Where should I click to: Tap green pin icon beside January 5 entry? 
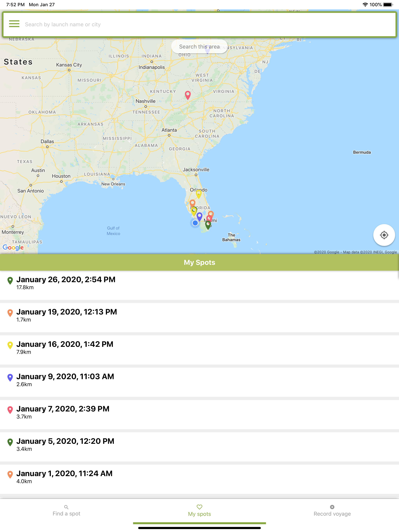tap(10, 442)
